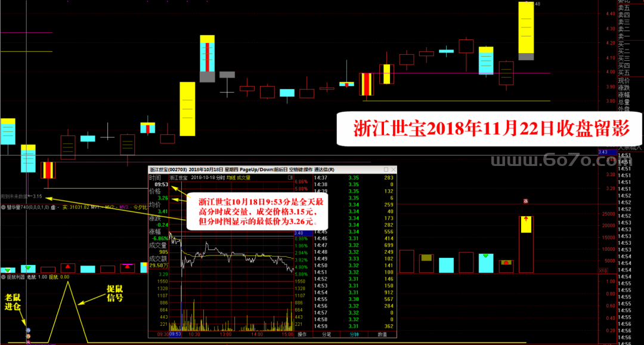644x345 pixels.
Task: Click the blue mouse entry signal icon
Action: 28,330
